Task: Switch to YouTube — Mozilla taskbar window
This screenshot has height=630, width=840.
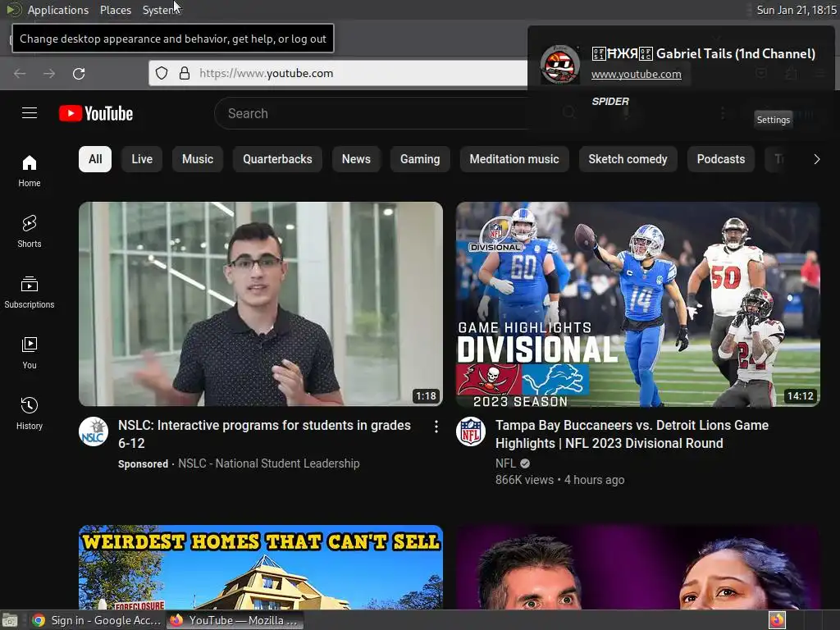Action: [x=235, y=620]
